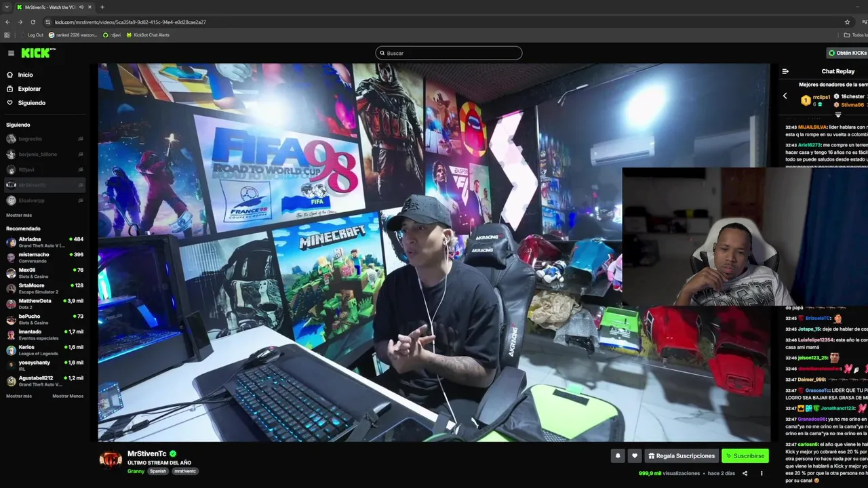
Task: Toggle the notification bell
Action: [618, 456]
